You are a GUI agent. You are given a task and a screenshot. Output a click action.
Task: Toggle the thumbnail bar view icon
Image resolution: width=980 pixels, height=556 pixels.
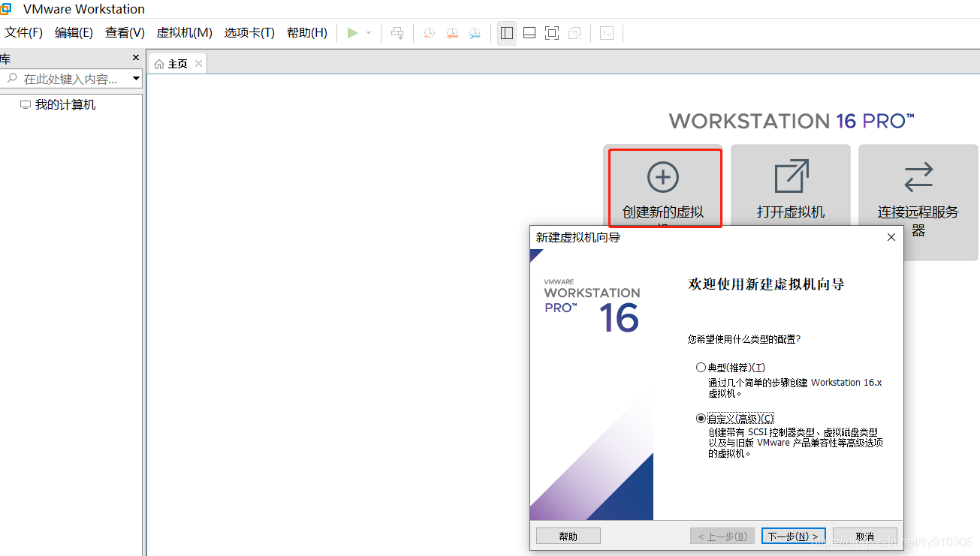[x=529, y=33]
